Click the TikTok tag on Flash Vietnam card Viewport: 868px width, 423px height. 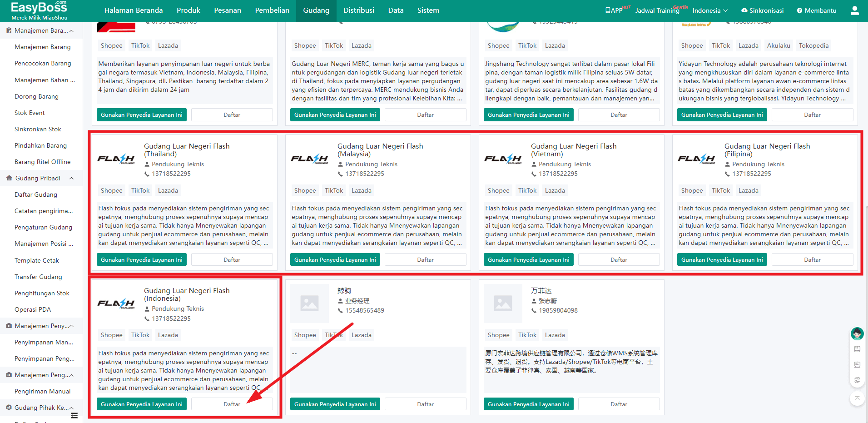(x=527, y=190)
